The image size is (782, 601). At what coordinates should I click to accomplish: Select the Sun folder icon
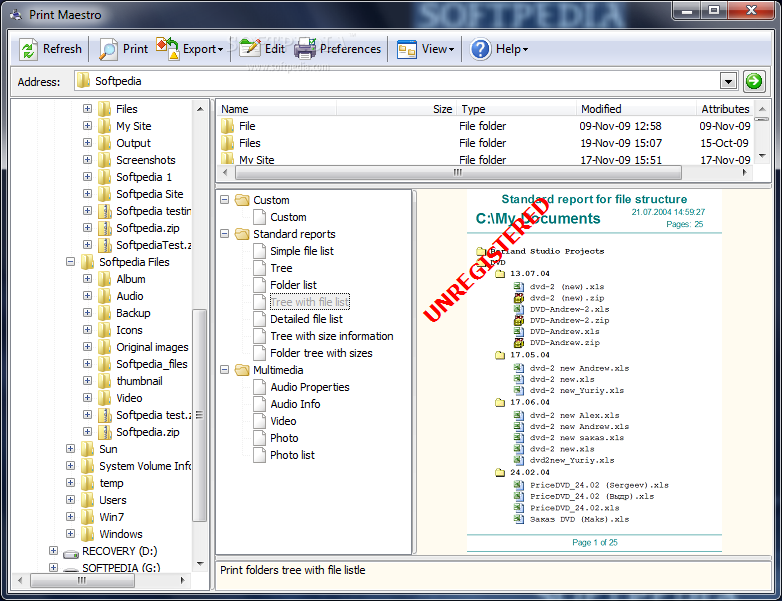(x=88, y=449)
